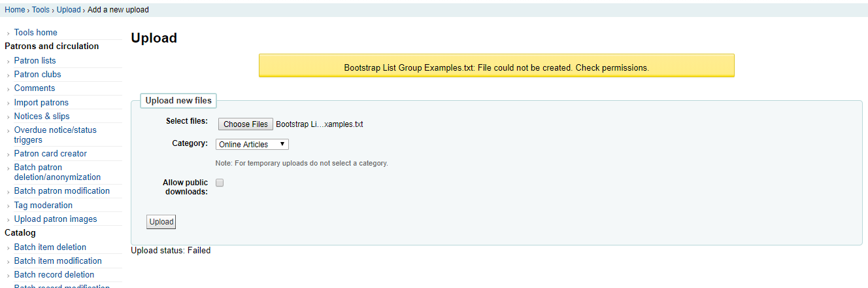Click the Home breadcrumb link
Viewport: 868px width, 288px height.
(14, 10)
